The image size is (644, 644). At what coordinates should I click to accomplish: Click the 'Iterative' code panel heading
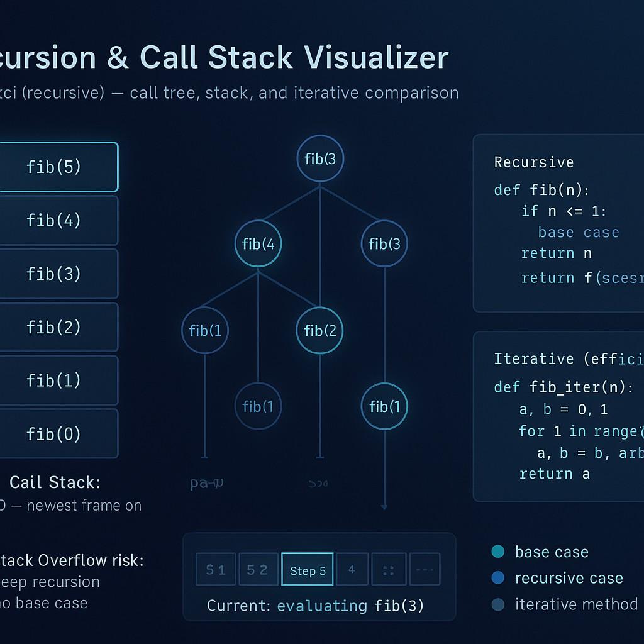[569, 359]
